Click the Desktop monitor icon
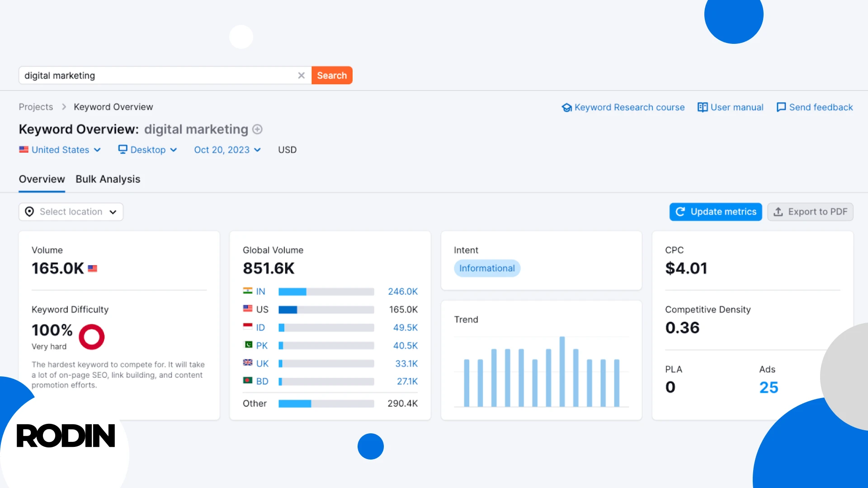The height and width of the screenshot is (488, 868). [123, 150]
